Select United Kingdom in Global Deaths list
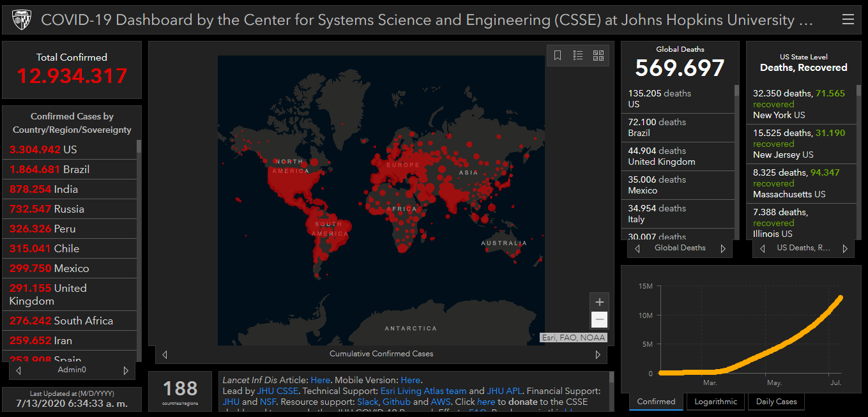Screen dimensions: 868x417 (x=678, y=156)
